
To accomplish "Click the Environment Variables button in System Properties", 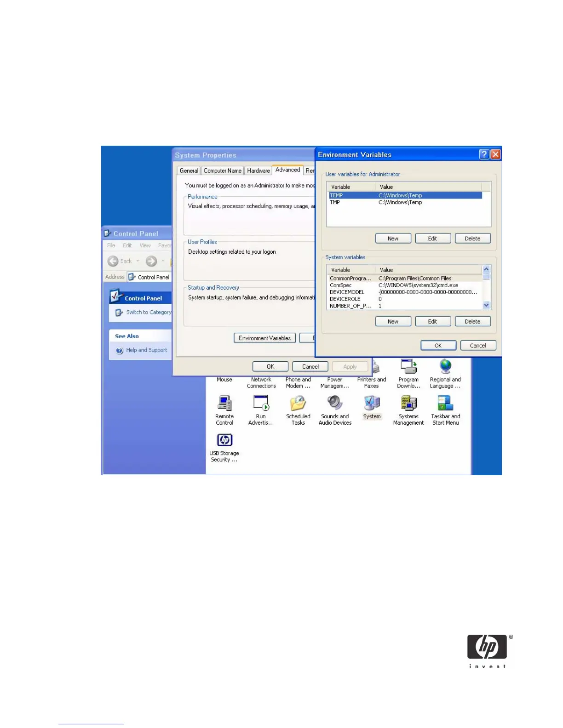I will tap(265, 338).
